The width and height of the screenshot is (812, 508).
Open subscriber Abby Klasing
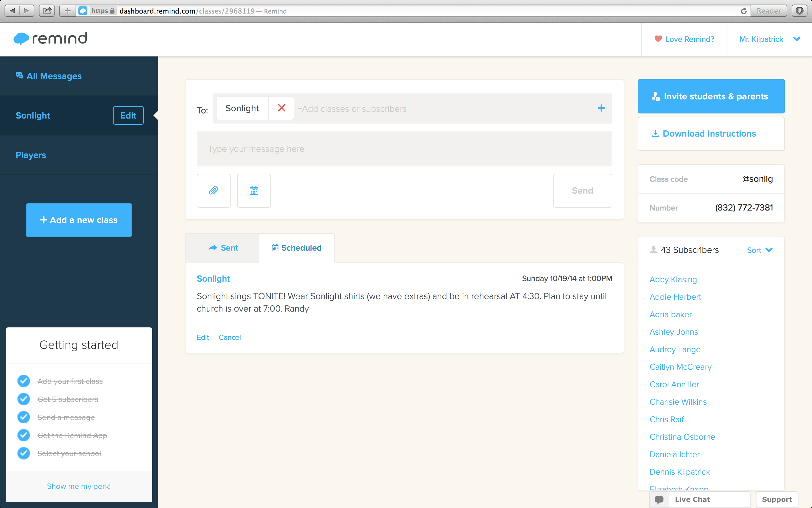(673, 279)
